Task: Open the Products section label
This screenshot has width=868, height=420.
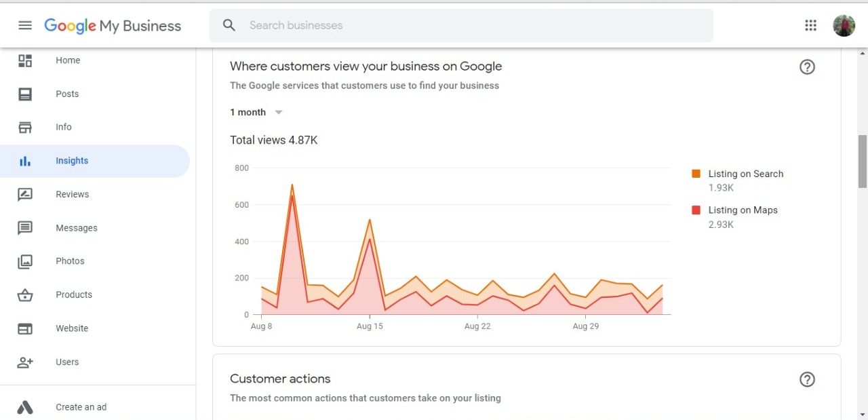Action: pos(74,294)
